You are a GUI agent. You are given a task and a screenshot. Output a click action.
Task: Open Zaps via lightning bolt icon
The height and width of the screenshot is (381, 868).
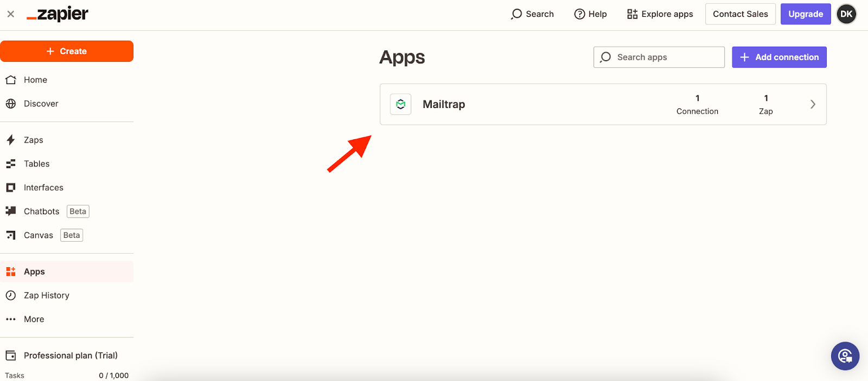pyautogui.click(x=11, y=140)
